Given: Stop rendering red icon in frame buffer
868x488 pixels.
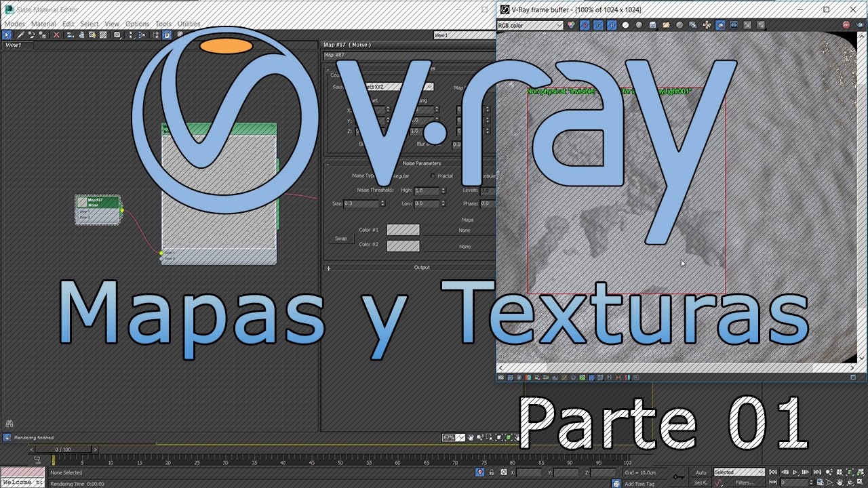Looking at the screenshot, I should (x=846, y=25).
